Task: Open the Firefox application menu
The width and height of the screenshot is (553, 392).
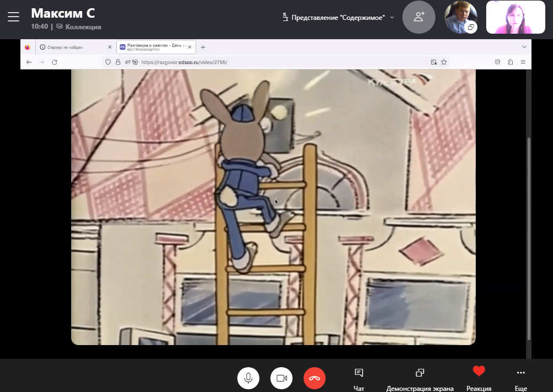Action: click(523, 62)
